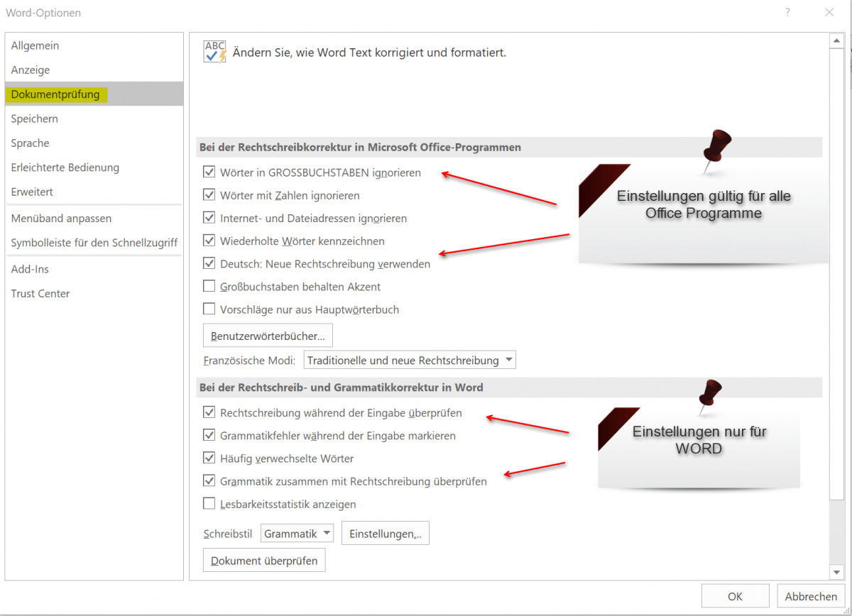Click the scrollbar up arrow

point(837,40)
